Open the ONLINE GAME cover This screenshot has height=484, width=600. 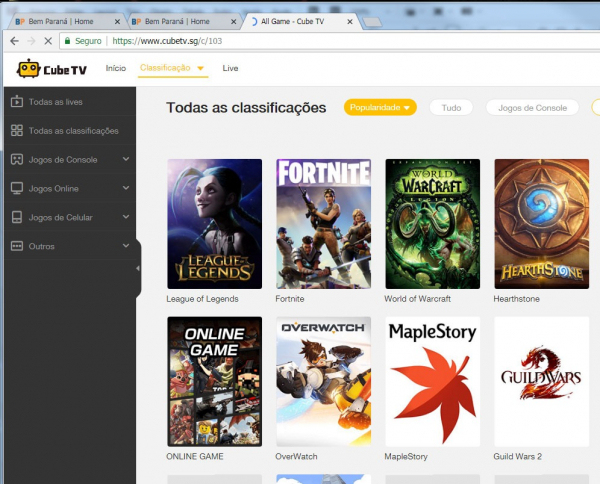coord(215,381)
